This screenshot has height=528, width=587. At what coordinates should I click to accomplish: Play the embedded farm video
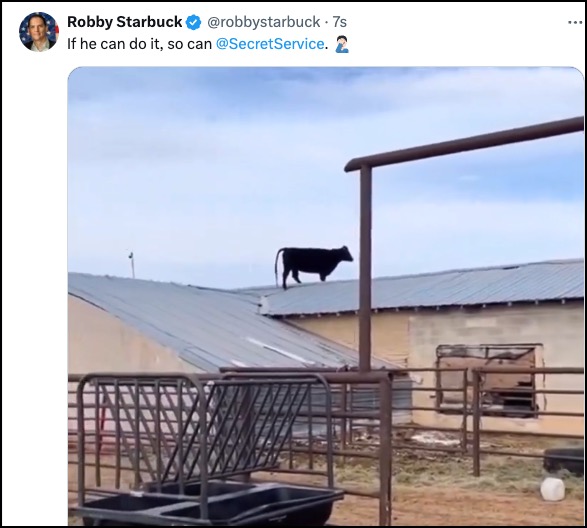click(326, 296)
